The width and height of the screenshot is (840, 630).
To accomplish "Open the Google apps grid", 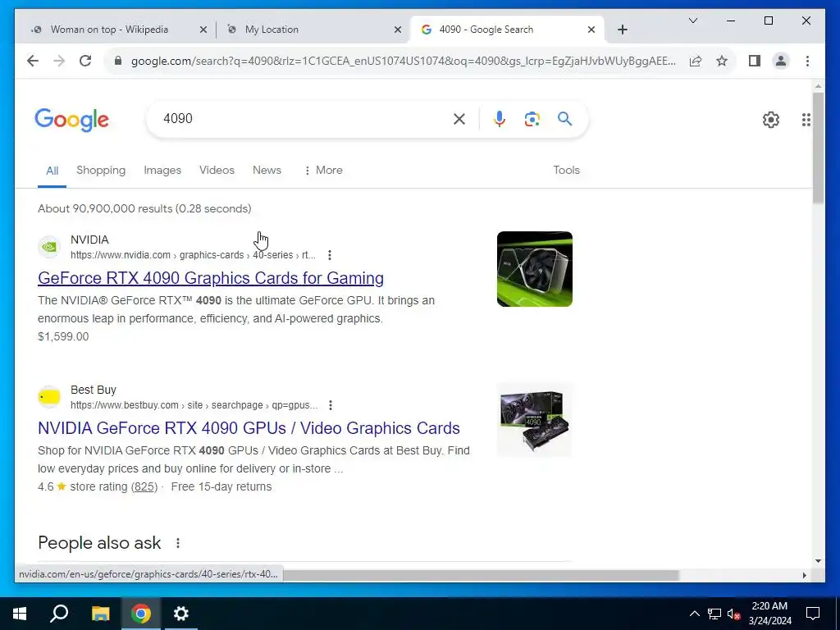I will (x=806, y=120).
